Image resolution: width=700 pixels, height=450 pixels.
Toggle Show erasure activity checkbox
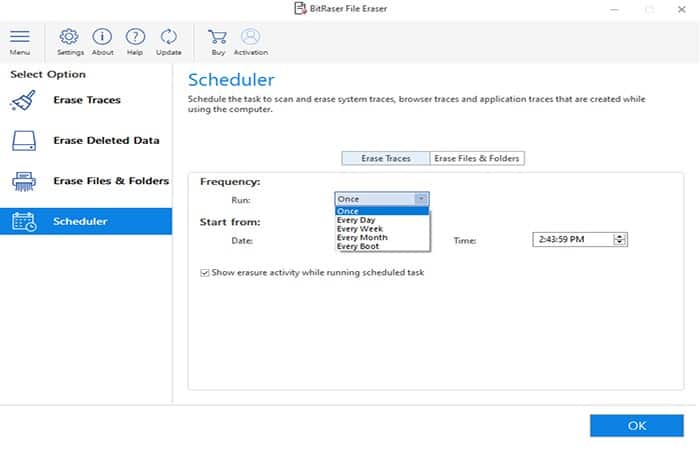(x=205, y=273)
